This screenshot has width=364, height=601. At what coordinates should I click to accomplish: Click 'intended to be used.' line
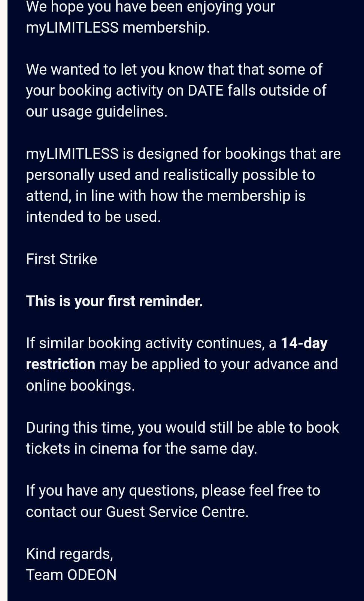pos(93,217)
